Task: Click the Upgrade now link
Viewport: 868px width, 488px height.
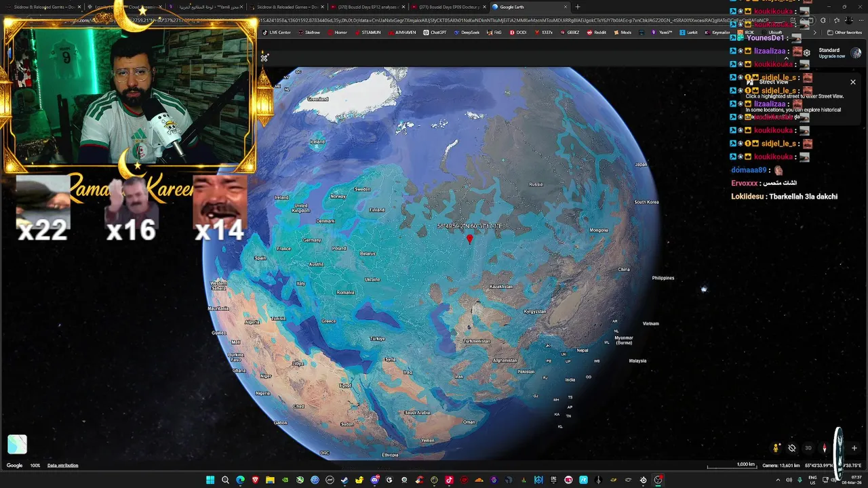Action: pyautogui.click(x=831, y=56)
